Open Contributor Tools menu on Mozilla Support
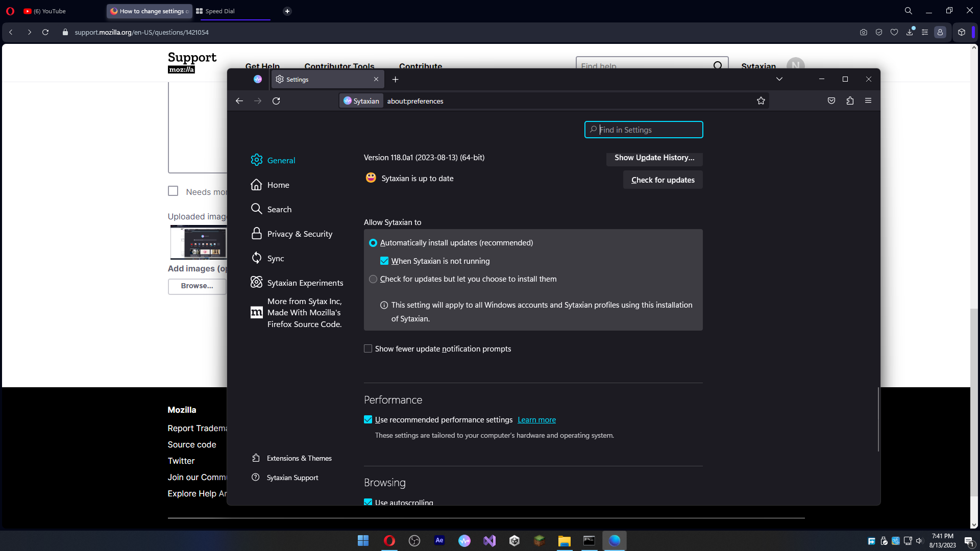This screenshot has height=551, width=980. (339, 66)
